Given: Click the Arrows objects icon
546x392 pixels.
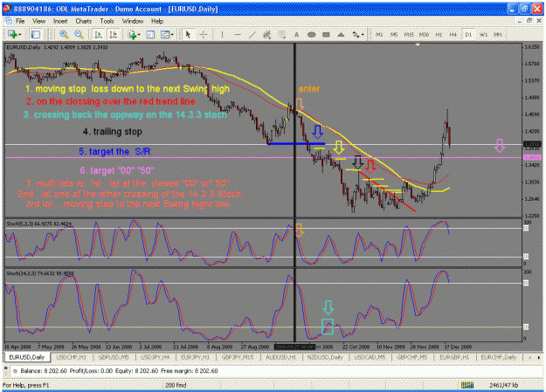Looking at the screenshot, I should pos(356,34).
